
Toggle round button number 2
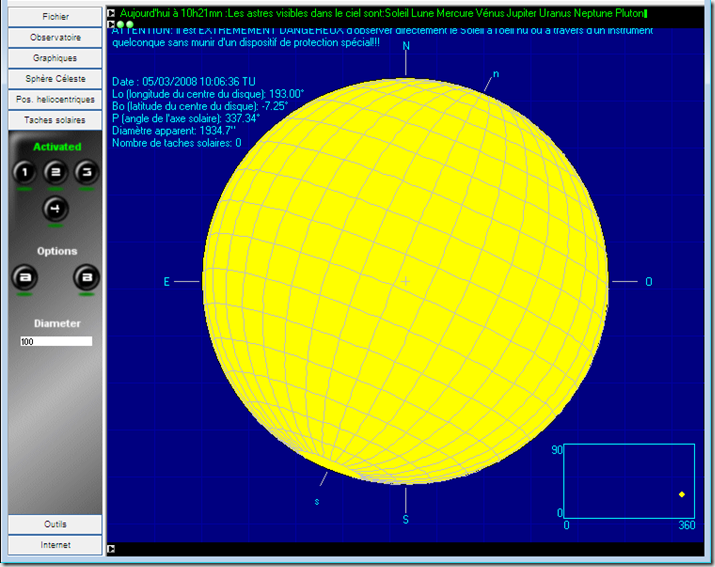coord(56,172)
